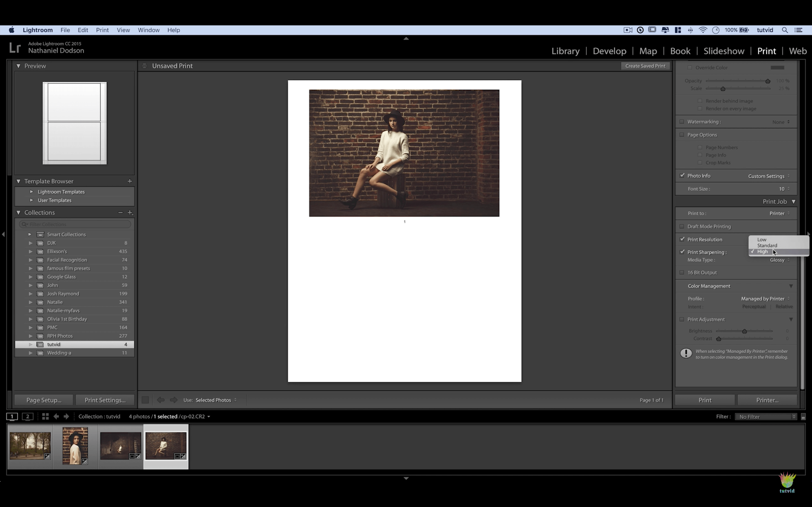Select the main window '1' display icon
The image size is (812, 507).
(x=12, y=417)
